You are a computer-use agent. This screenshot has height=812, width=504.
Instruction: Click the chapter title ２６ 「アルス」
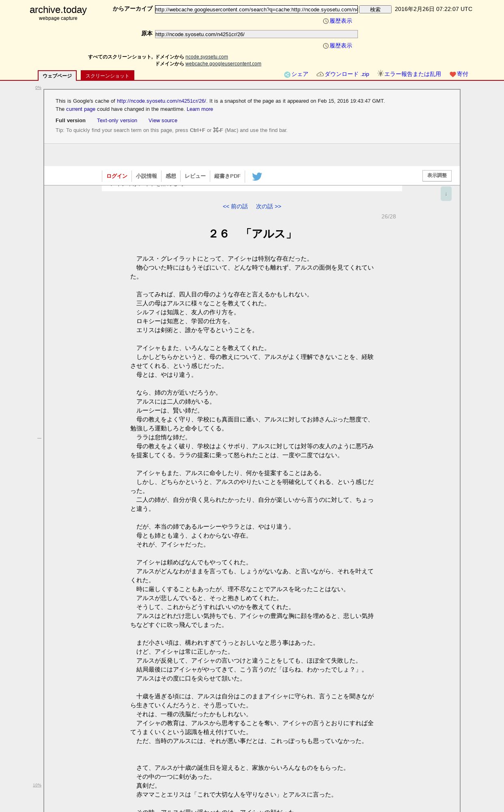click(252, 234)
